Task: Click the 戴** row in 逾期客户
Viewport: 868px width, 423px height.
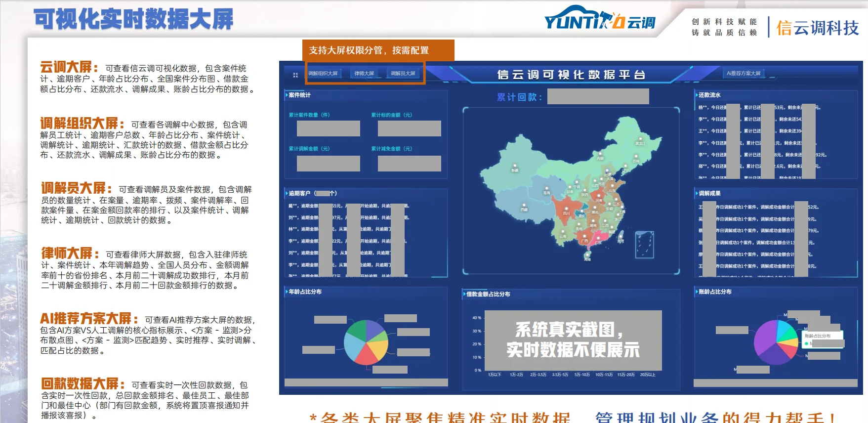Action: [x=349, y=206]
